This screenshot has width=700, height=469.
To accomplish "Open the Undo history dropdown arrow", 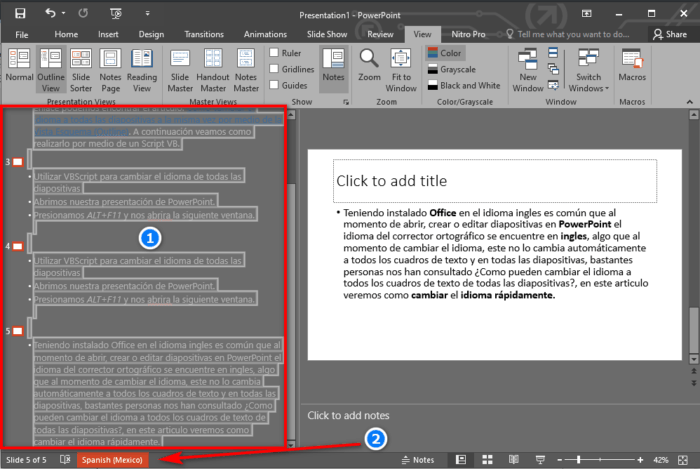I will coord(63,13).
